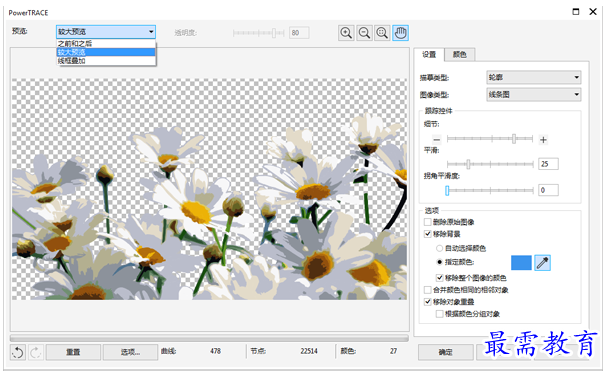Toggle 移除对象重叠 checkbox
The width and height of the screenshot is (606, 375).
click(428, 302)
